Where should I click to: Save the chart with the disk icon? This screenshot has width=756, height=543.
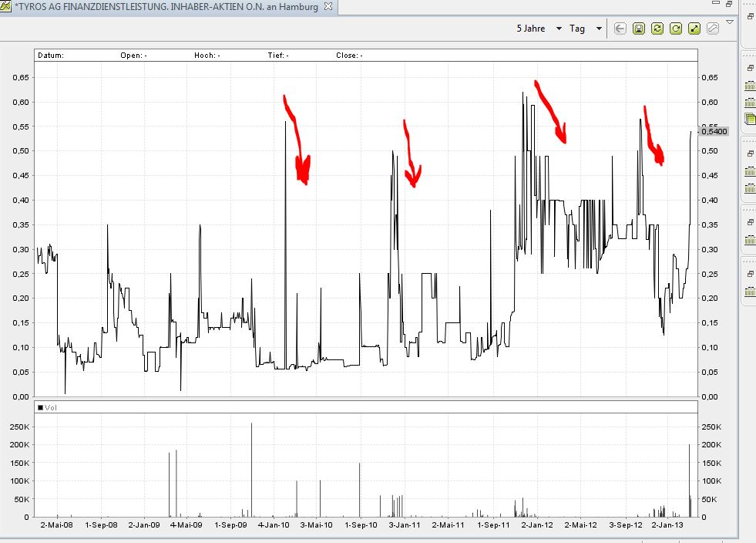tap(638, 29)
